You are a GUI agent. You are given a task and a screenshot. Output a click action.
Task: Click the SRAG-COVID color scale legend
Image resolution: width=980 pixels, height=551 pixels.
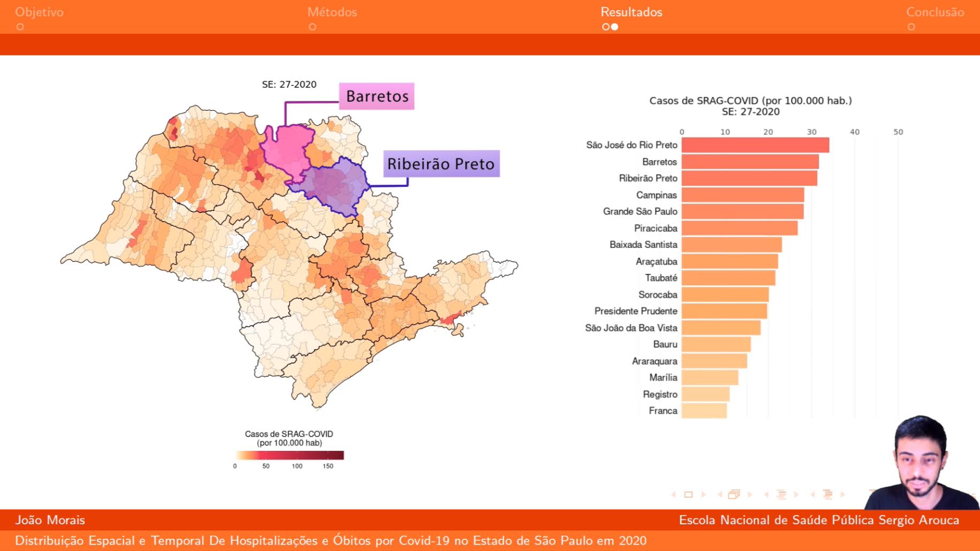tap(289, 455)
